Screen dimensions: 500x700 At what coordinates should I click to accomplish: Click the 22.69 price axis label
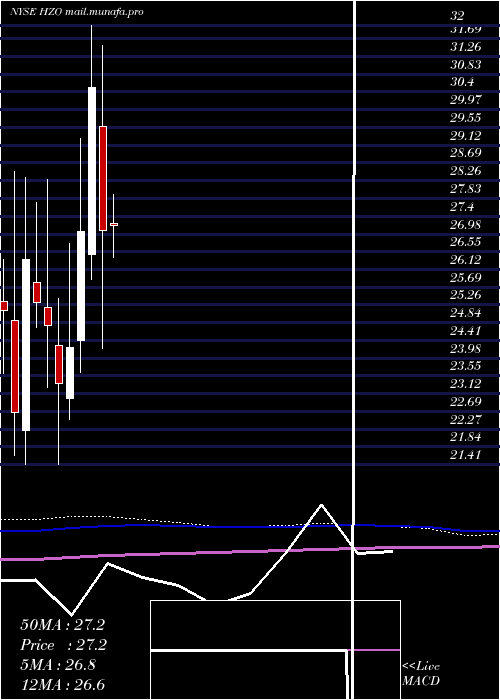(466, 401)
